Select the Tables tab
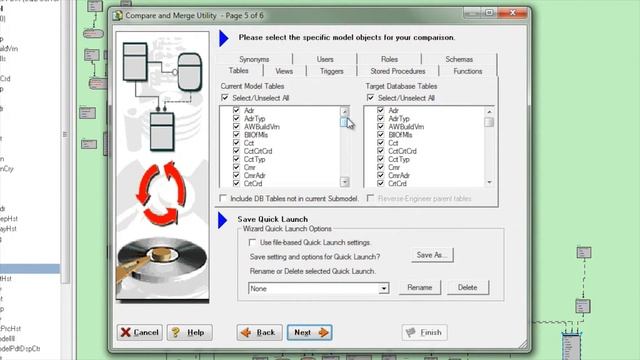The height and width of the screenshot is (360, 640). 239,71
